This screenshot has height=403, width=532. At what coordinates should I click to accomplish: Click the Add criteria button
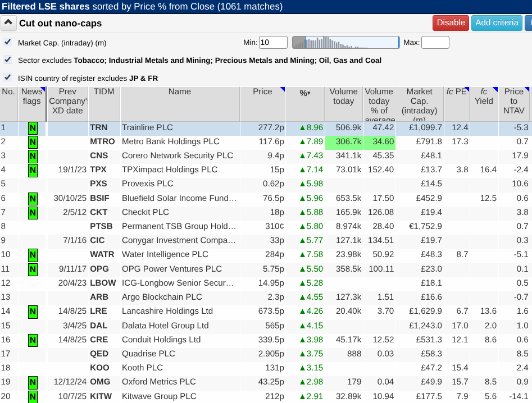pyautogui.click(x=497, y=22)
